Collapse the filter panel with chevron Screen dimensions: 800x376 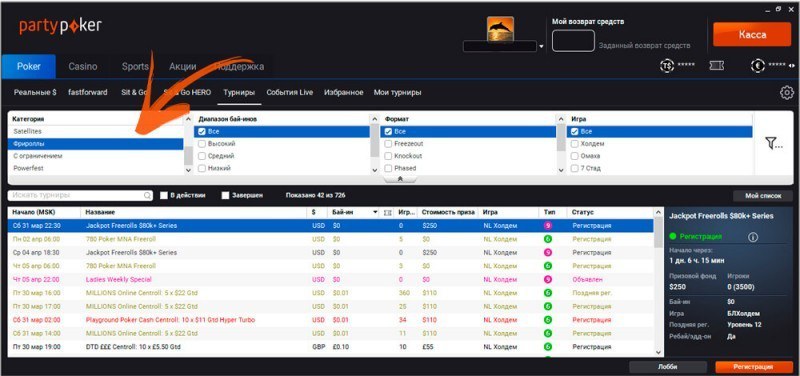coord(400,179)
